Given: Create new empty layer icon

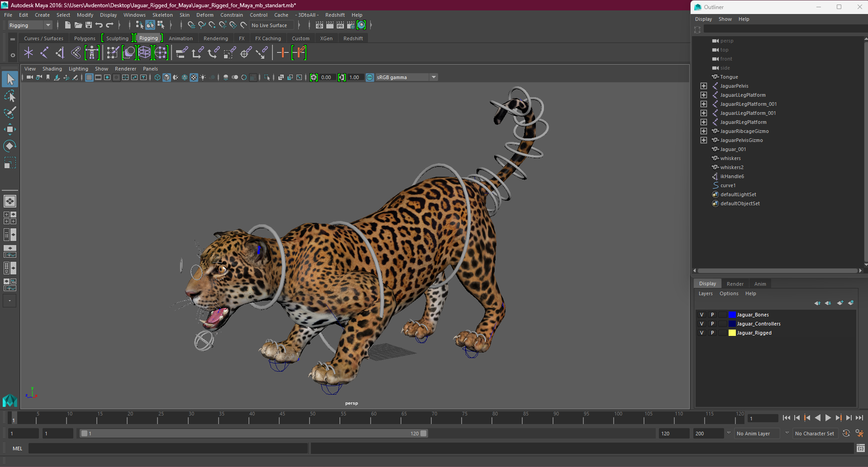Looking at the screenshot, I should 840,303.
